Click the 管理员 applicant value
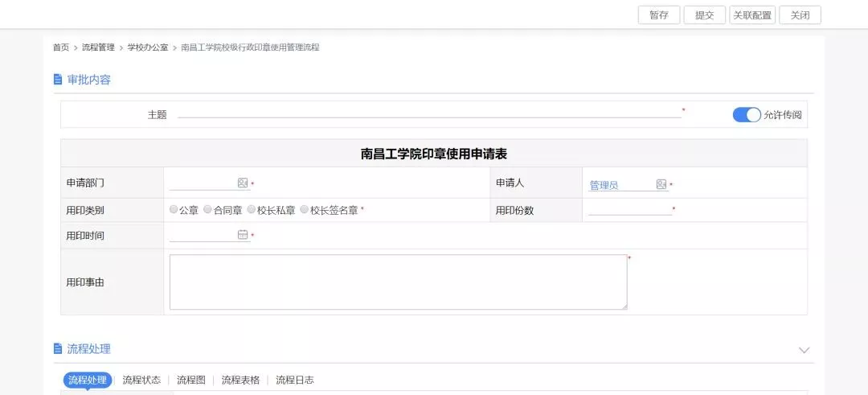This screenshot has height=395, width=868. tap(604, 186)
